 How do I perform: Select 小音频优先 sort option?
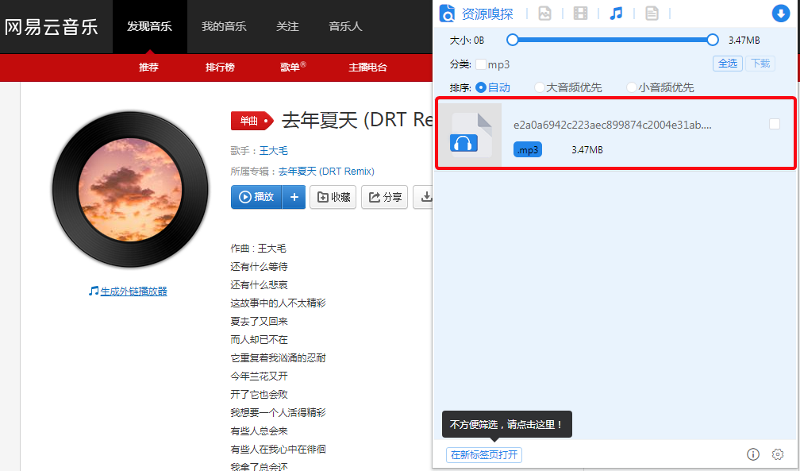coord(631,87)
